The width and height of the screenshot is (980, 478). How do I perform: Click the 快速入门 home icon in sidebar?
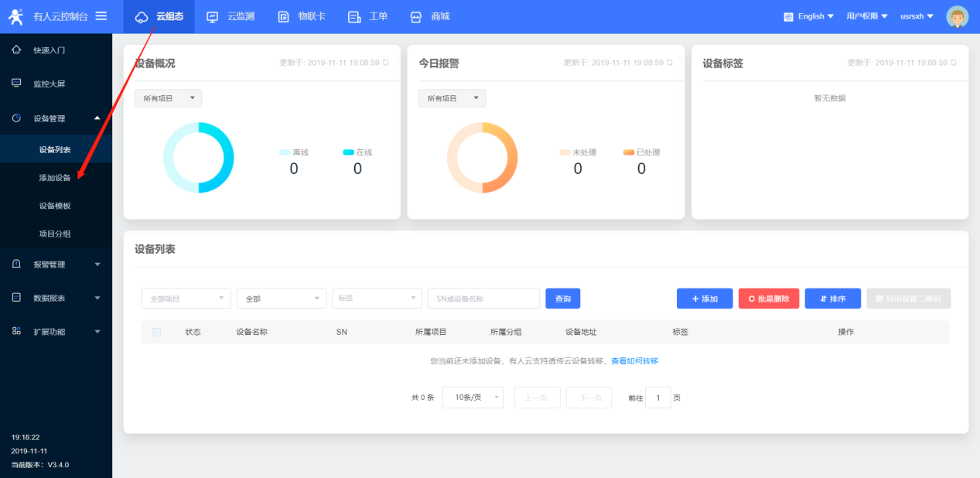(x=16, y=50)
